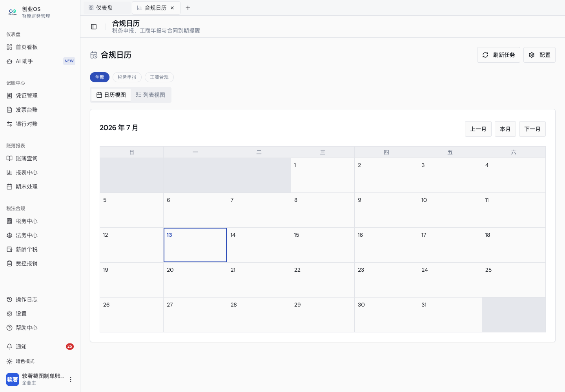Open 帮助中心
Viewport: 565px width, 392px height.
coord(40,328)
